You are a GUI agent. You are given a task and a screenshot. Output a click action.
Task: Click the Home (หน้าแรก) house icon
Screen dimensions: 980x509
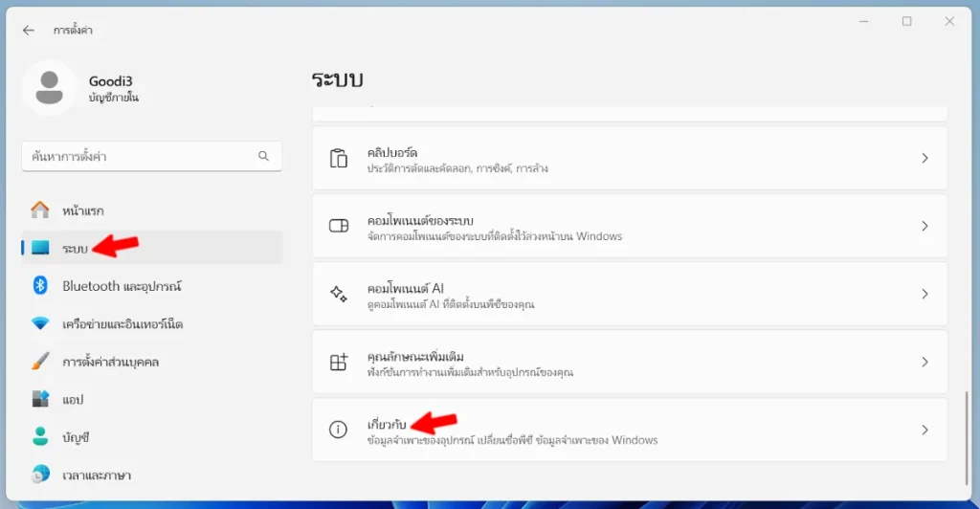[x=40, y=210]
